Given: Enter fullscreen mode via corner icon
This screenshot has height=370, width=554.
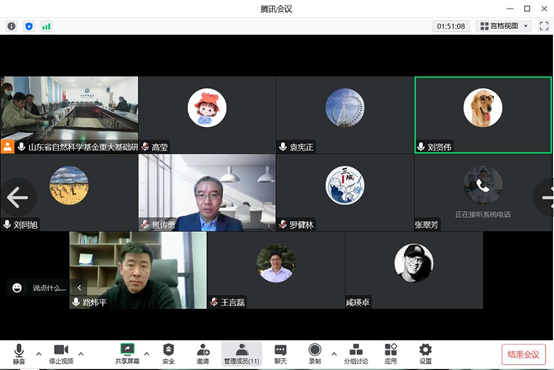Looking at the screenshot, I should 544,26.
